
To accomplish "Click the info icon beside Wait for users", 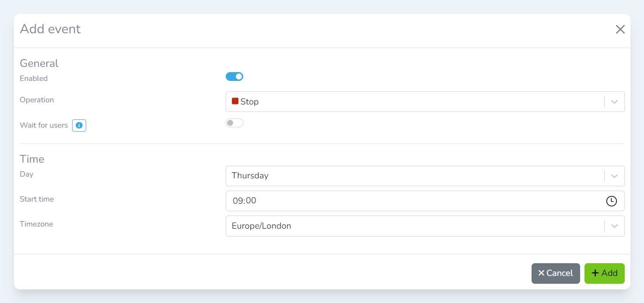I will (x=79, y=125).
